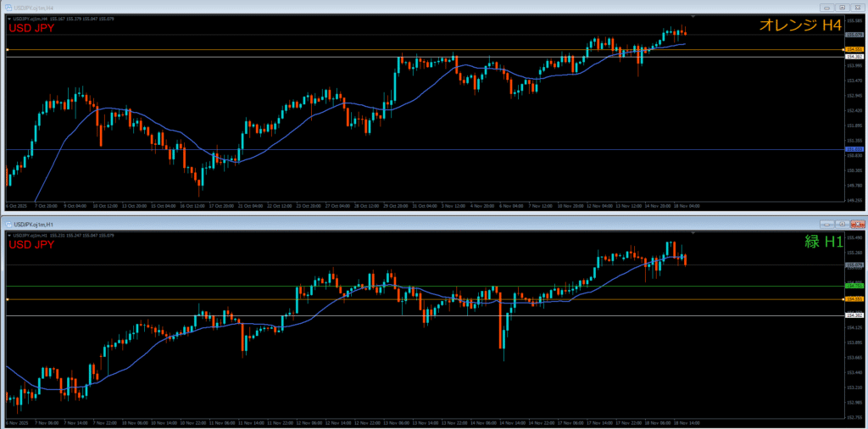The width and height of the screenshot is (868, 429).
Task: Open the one-click trading arrow on H1 chart
Action: [x=8, y=235]
